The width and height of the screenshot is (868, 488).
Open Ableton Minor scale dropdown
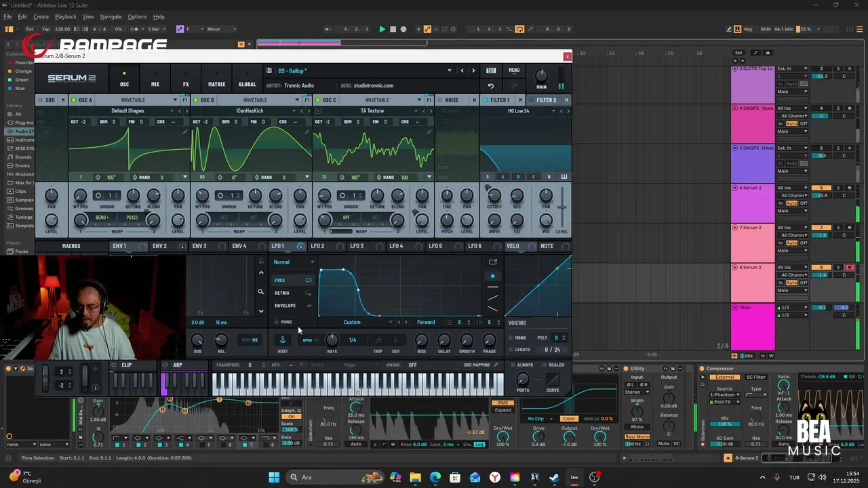[x=222, y=29]
